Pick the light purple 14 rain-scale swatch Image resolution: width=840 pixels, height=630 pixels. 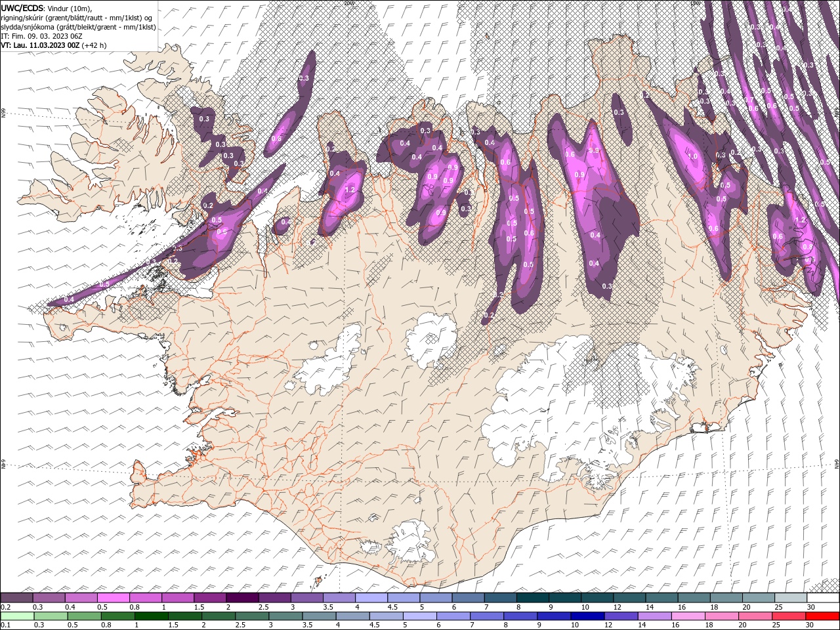pos(655,617)
